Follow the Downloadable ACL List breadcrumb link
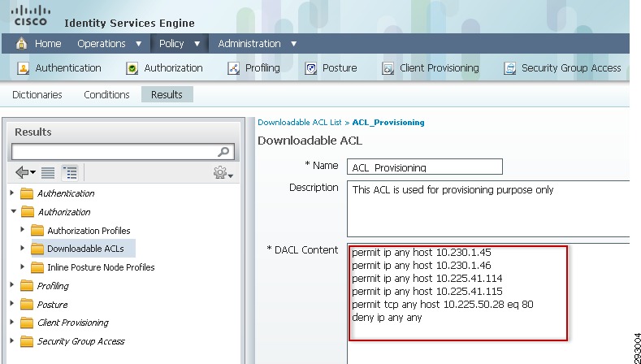 coord(300,123)
